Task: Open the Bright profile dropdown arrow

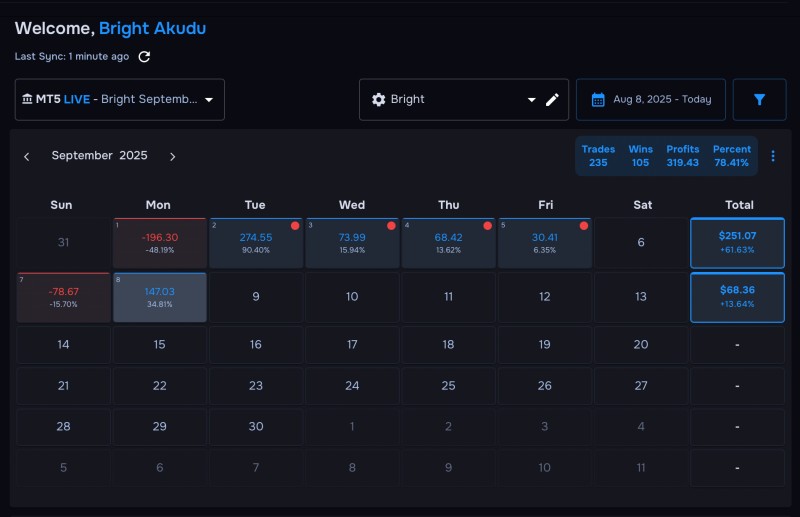Action: tap(532, 100)
